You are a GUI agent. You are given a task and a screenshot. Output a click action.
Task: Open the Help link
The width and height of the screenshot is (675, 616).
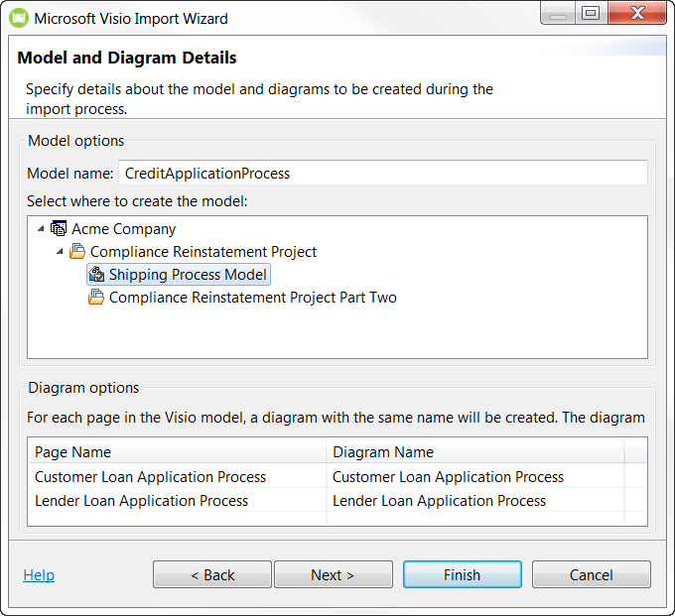tap(39, 575)
